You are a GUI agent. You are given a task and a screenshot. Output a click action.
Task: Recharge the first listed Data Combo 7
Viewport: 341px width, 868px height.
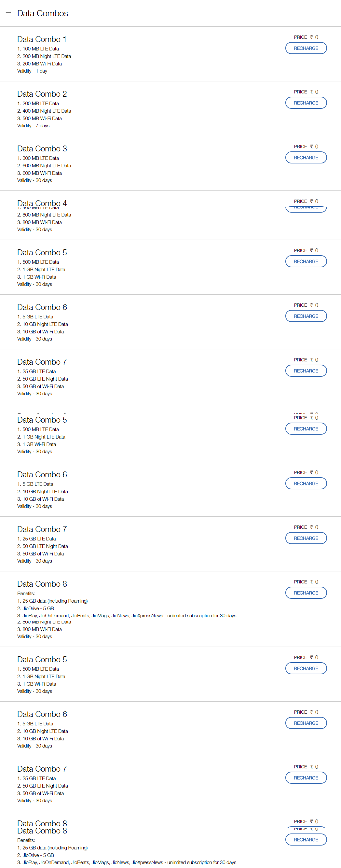[306, 371]
